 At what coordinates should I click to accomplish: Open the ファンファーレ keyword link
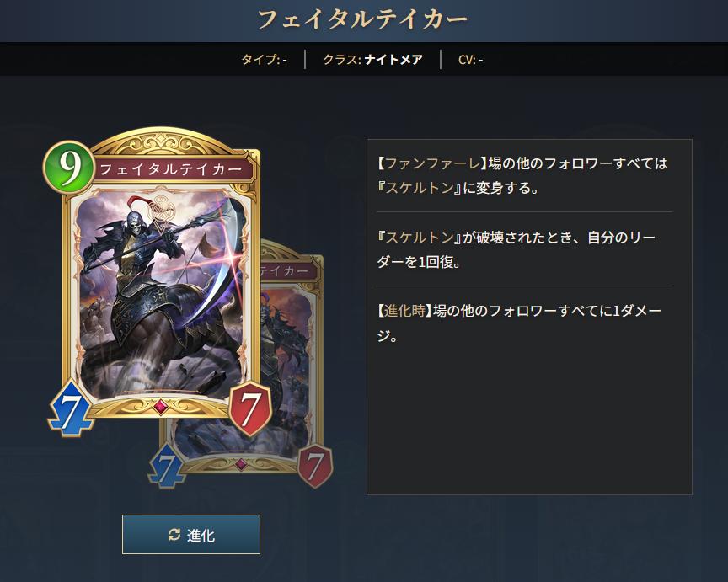(433, 163)
